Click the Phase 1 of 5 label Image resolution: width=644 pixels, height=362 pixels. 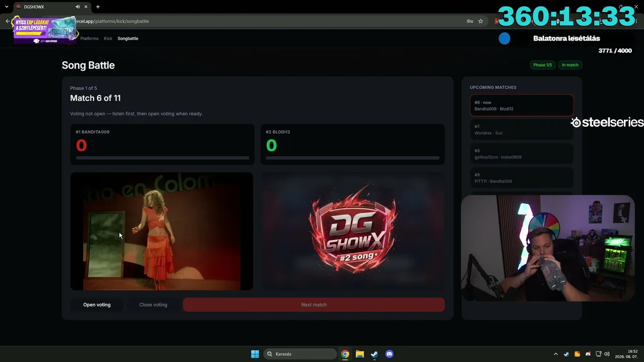(84, 88)
